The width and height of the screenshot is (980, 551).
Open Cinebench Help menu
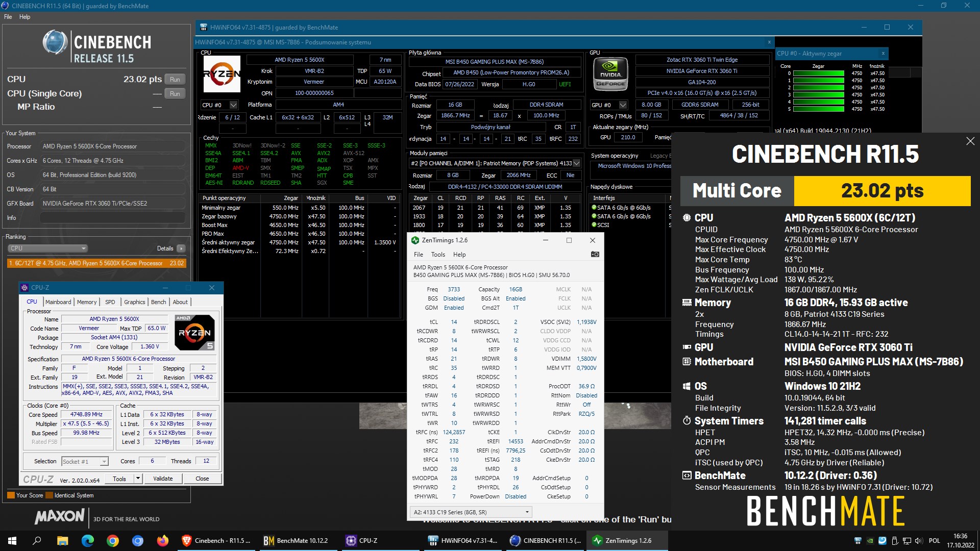coord(24,17)
